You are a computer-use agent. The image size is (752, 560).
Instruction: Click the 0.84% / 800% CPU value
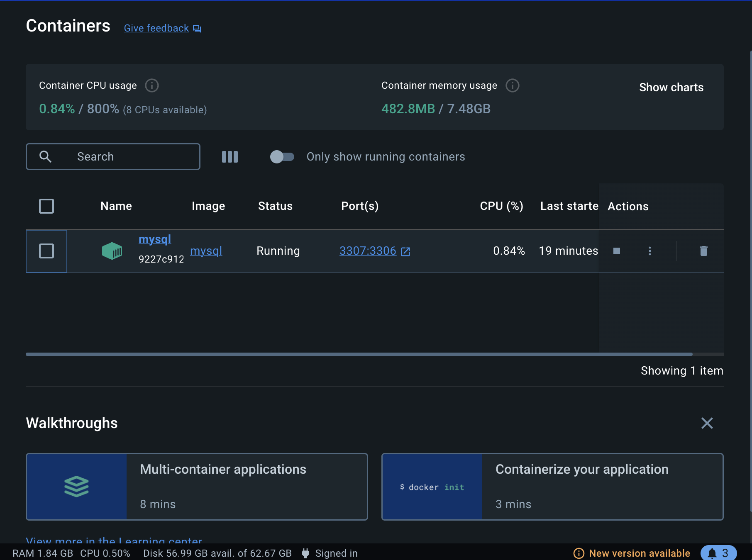79,109
